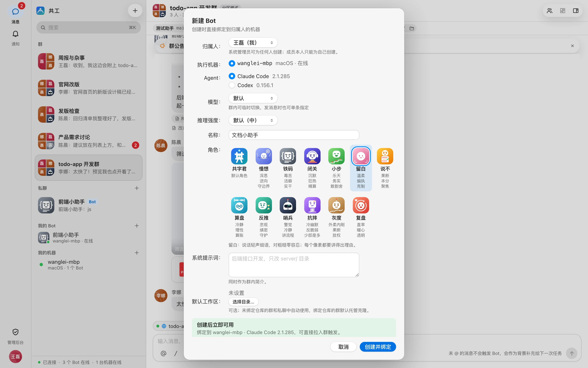Click the 王磊 user avatar at bottom left
Screen dimensions: 588x368
click(x=15, y=356)
